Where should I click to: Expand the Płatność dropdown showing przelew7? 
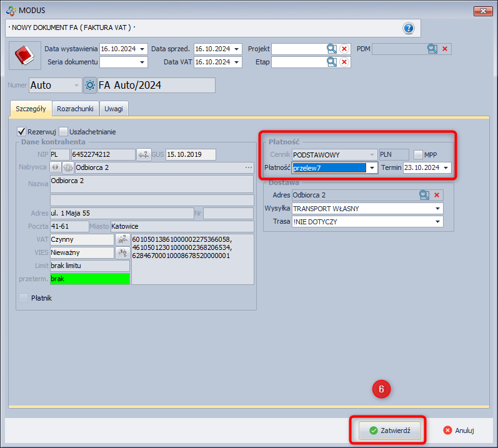coord(372,167)
